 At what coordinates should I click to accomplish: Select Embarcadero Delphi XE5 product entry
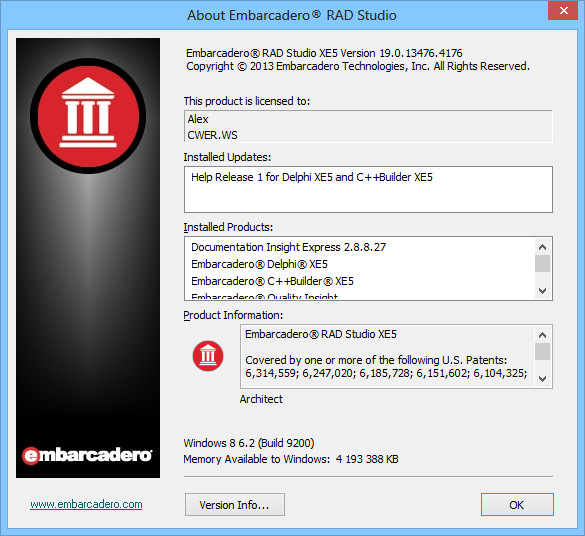click(x=259, y=264)
